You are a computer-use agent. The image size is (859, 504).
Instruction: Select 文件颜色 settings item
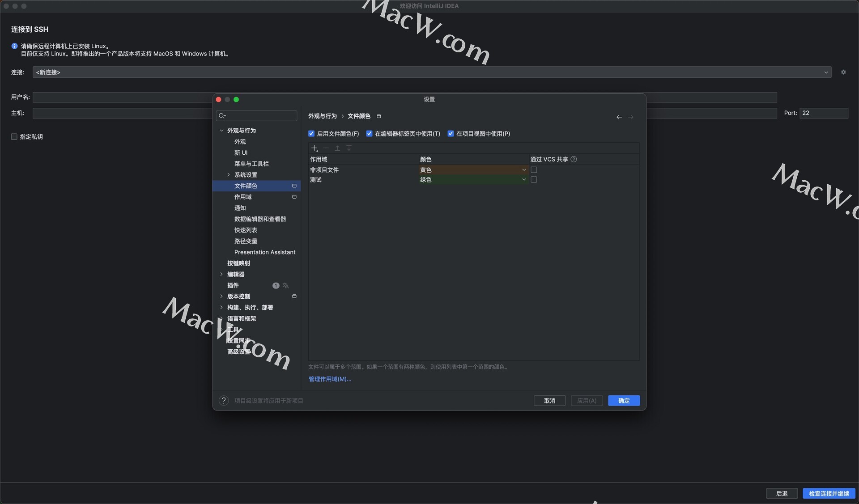(256, 186)
